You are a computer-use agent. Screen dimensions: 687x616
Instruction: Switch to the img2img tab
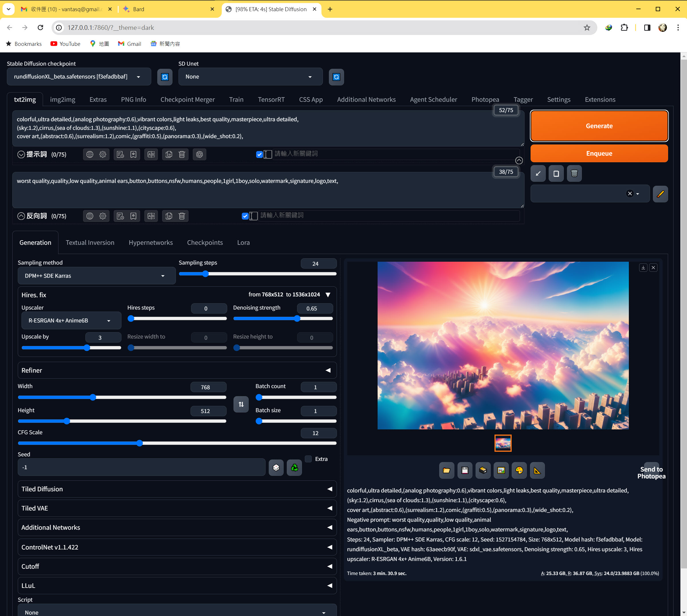point(62,99)
